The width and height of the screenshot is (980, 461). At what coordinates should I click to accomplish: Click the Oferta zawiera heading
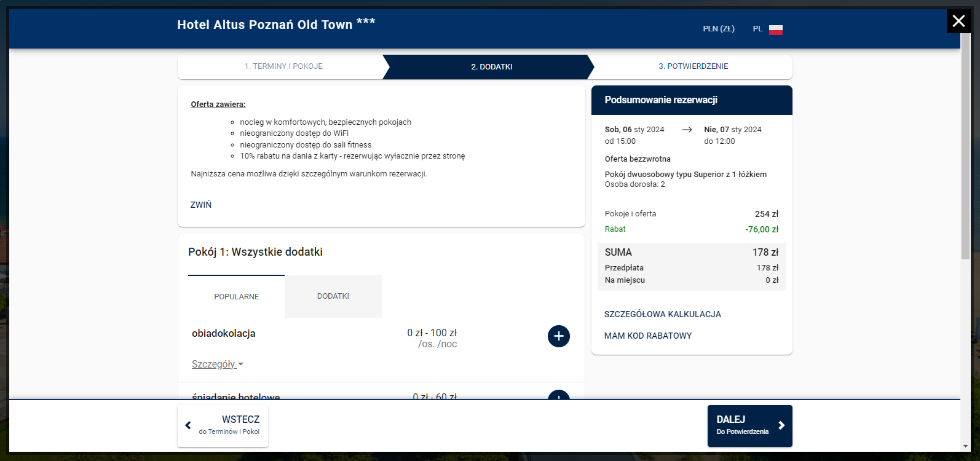click(x=218, y=104)
